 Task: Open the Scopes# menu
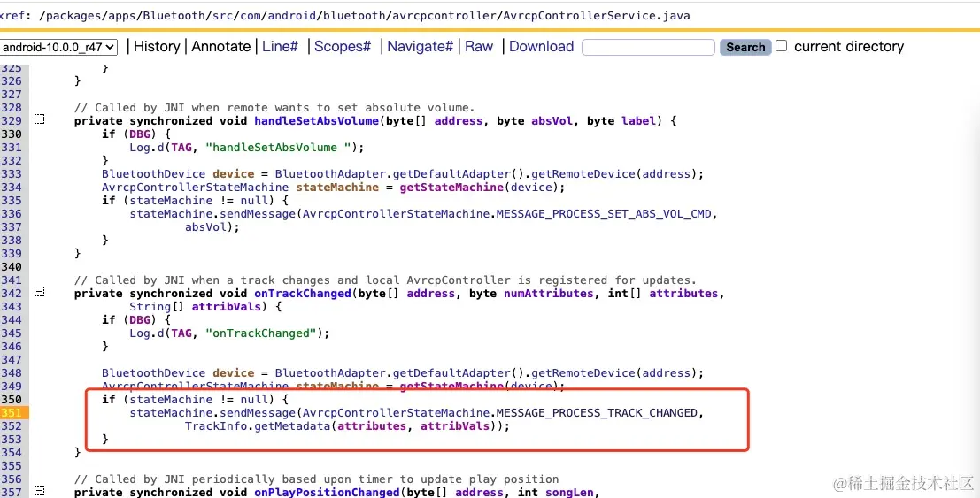point(343,46)
